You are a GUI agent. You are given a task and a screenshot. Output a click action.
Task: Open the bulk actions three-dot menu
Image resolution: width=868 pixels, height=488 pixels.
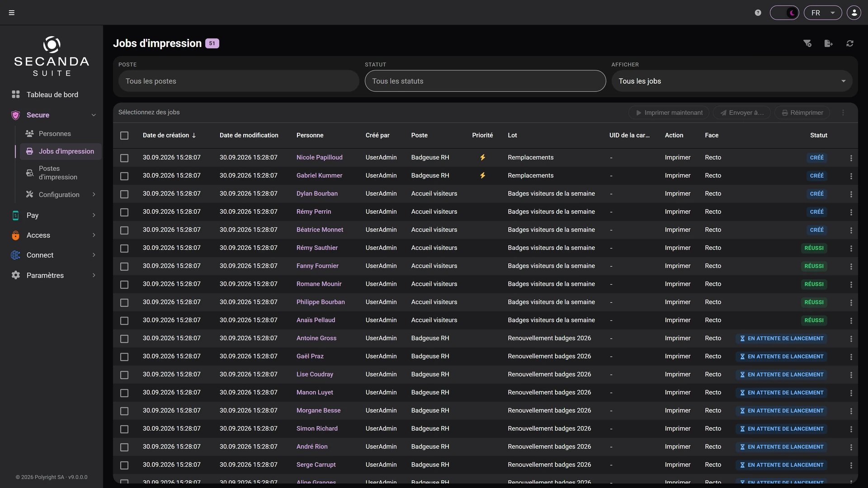click(843, 113)
